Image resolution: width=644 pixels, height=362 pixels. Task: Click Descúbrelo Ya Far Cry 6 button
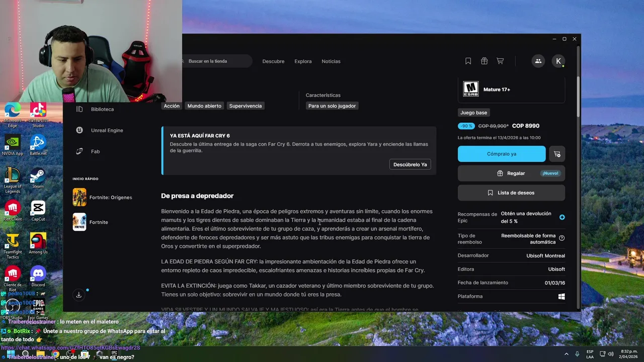[410, 164]
